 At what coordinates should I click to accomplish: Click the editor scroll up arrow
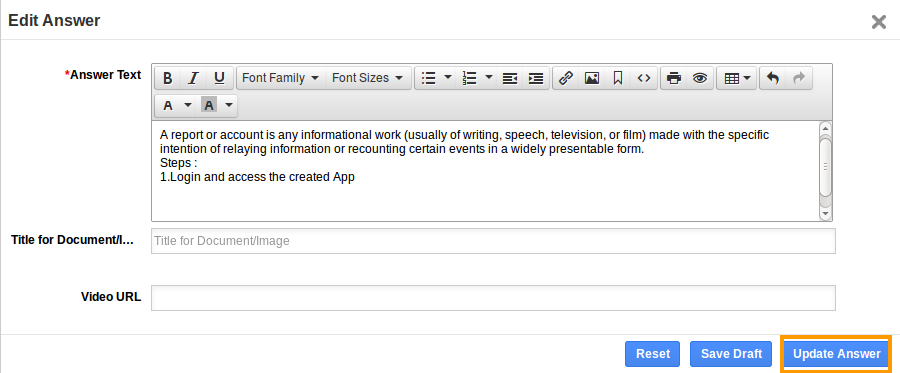(x=825, y=128)
